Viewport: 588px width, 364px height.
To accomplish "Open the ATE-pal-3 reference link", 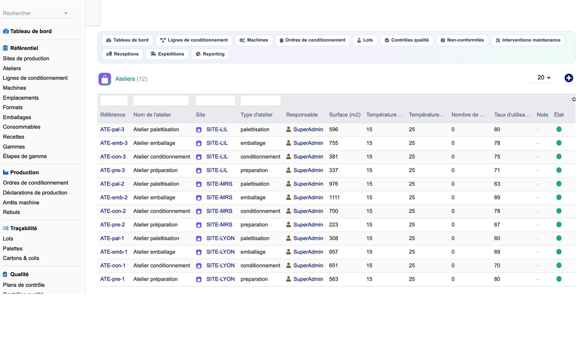I will pos(112,129).
